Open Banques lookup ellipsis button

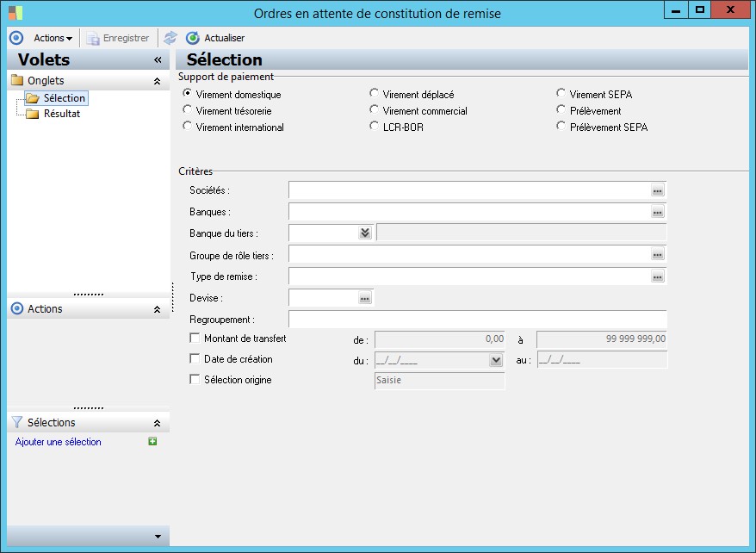coord(658,212)
